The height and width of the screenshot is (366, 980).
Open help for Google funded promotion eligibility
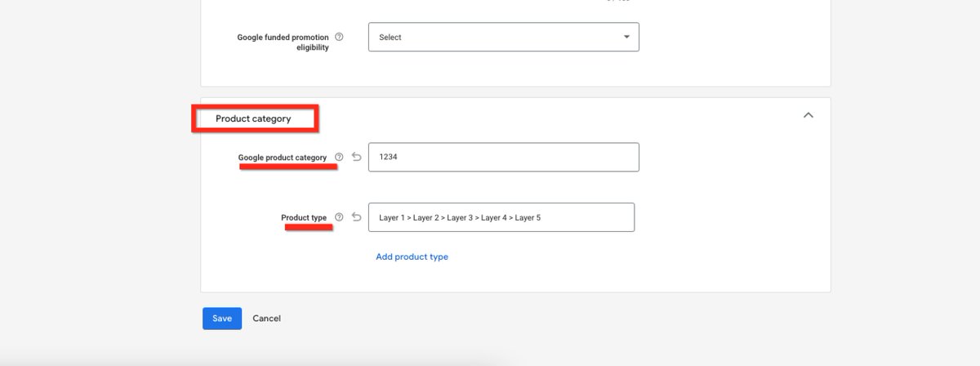[x=339, y=37]
